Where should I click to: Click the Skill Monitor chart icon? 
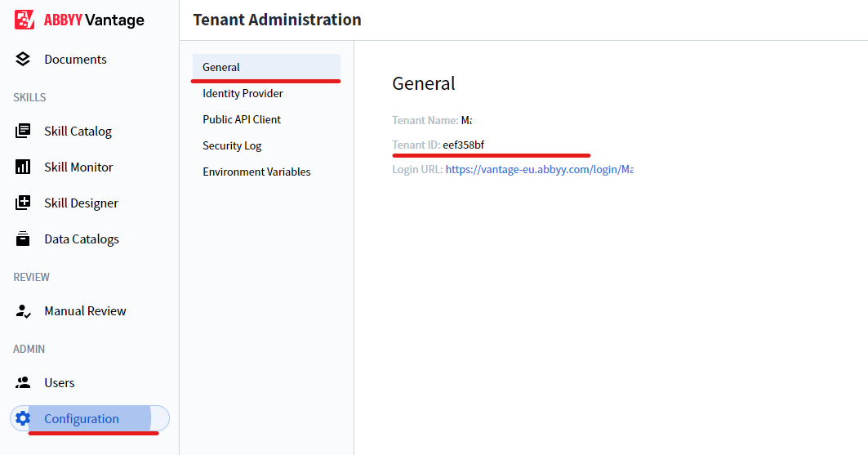(x=23, y=167)
